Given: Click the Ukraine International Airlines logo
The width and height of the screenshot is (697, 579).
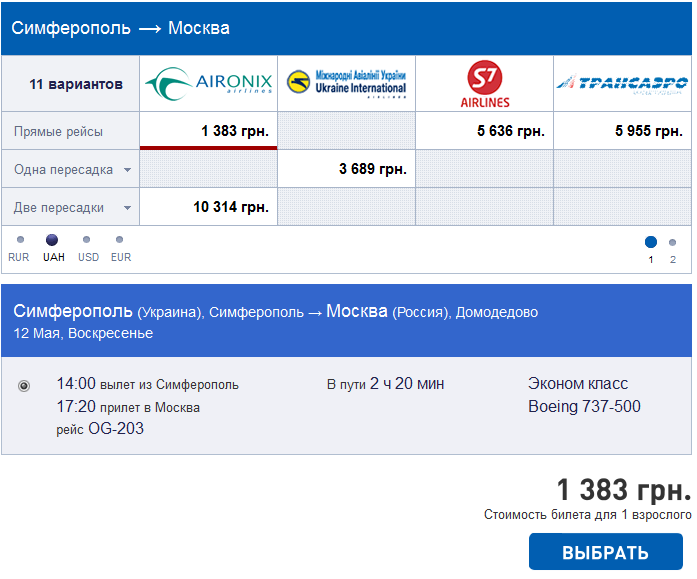Looking at the screenshot, I should coord(346,83).
